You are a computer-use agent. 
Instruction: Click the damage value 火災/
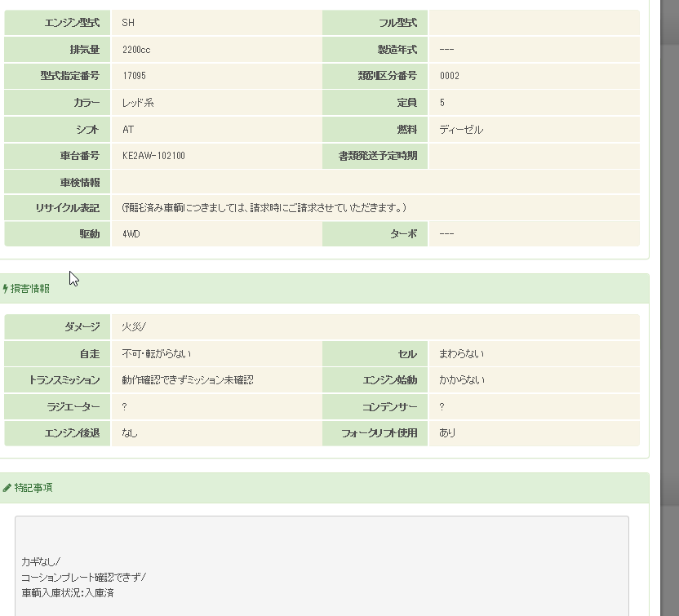coord(134,327)
